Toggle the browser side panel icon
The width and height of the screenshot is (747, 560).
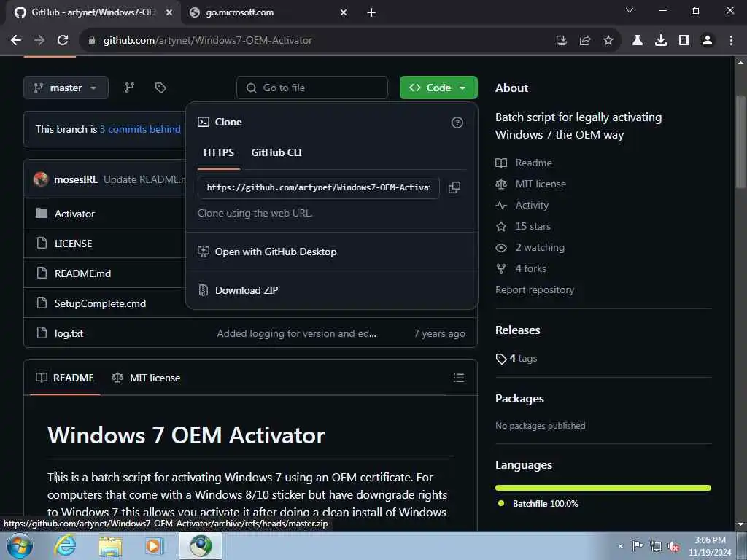[684, 41]
